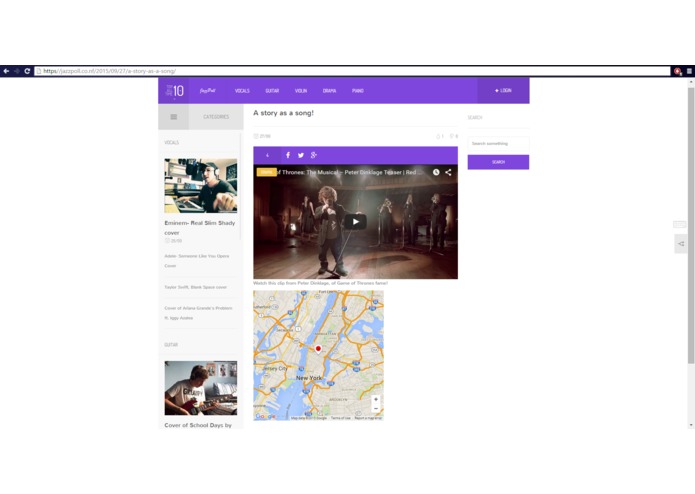The width and height of the screenshot is (695, 494).
Task: Click the page vertical scrollbar thumb
Action: [x=691, y=226]
